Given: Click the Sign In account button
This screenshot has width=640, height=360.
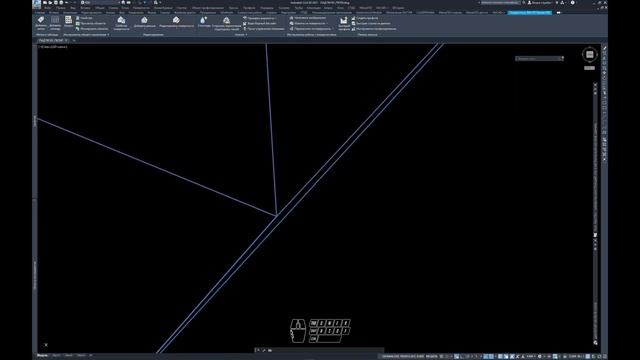Looking at the screenshot, I should coord(540,2).
